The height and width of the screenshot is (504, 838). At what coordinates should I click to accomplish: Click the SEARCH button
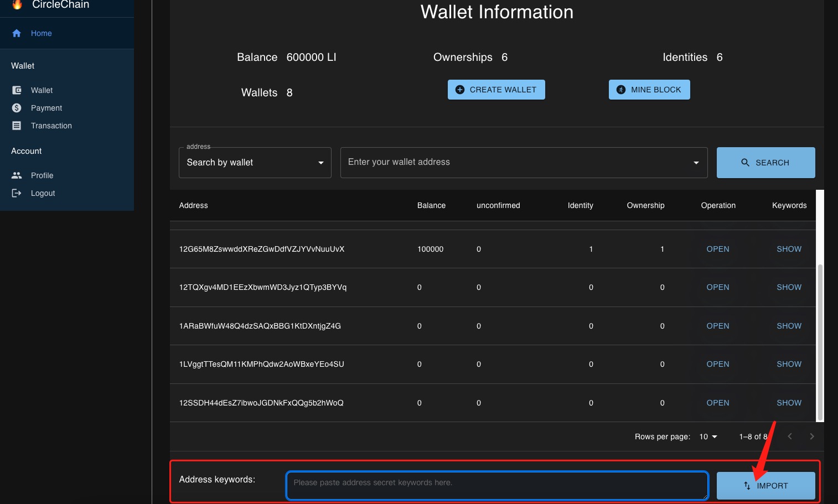pyautogui.click(x=765, y=163)
